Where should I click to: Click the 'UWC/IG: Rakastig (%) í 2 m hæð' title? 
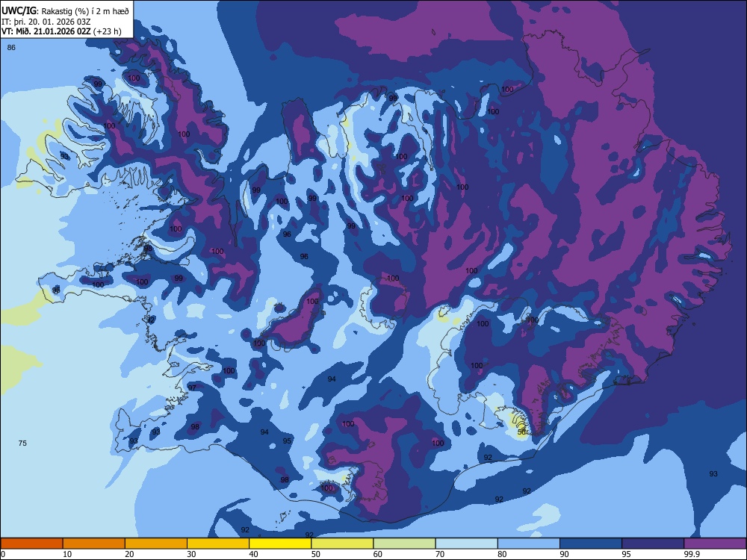(x=65, y=11)
